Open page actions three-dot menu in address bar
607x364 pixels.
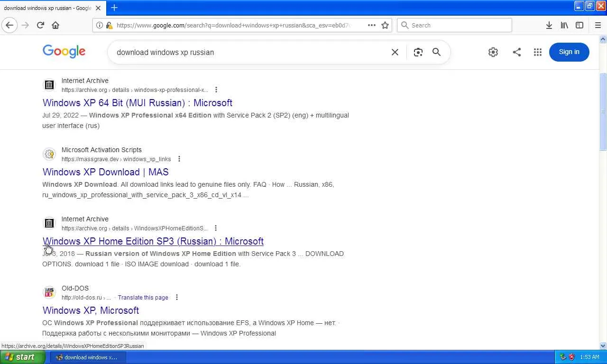point(372,25)
